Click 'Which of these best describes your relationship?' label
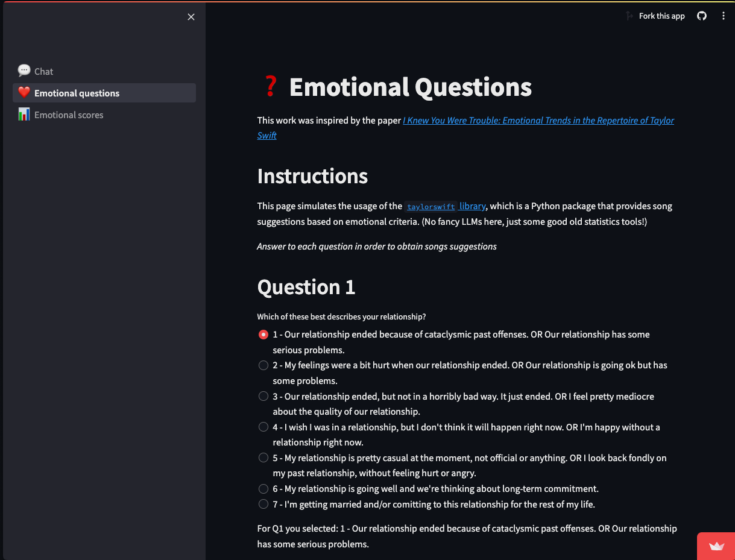Viewport: 735px width, 560px height. coord(342,317)
